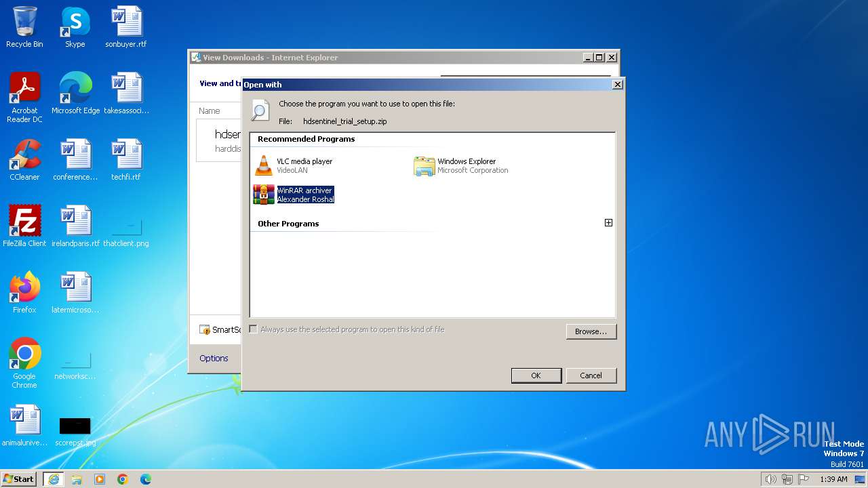Launch Chrome from the taskbar
This screenshot has height=488, width=868.
pyautogui.click(x=123, y=479)
